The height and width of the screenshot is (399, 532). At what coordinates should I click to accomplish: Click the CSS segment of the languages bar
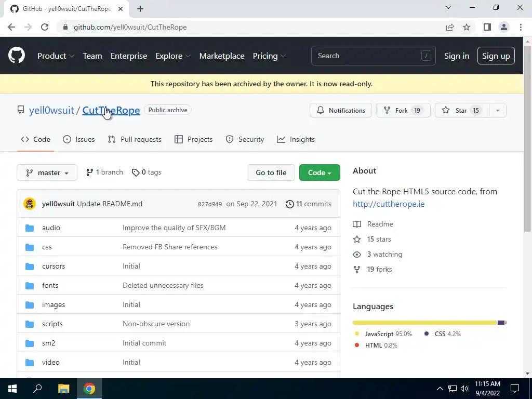pyautogui.click(x=501, y=323)
